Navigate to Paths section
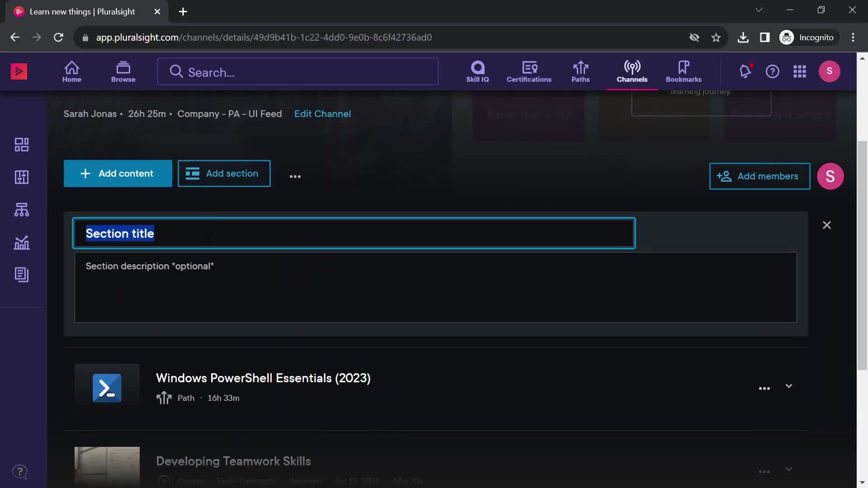The height and width of the screenshot is (488, 868). coord(580,71)
